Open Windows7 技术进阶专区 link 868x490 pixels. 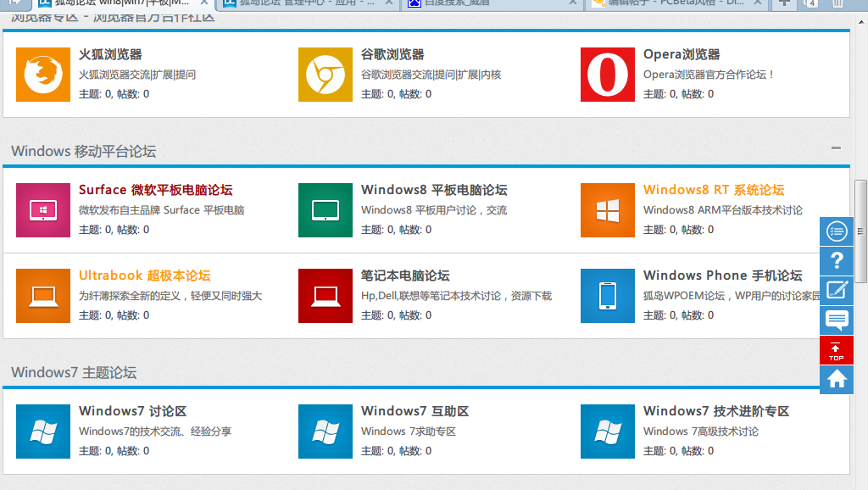[x=716, y=411]
